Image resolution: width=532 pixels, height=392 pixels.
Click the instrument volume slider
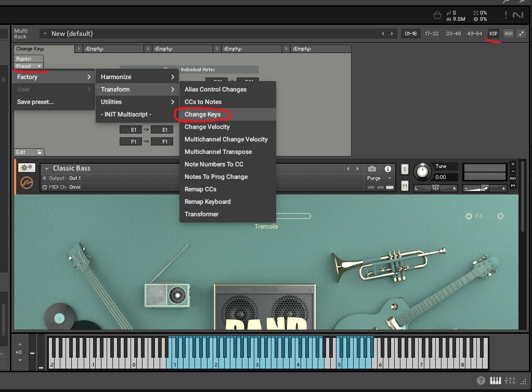point(485,188)
